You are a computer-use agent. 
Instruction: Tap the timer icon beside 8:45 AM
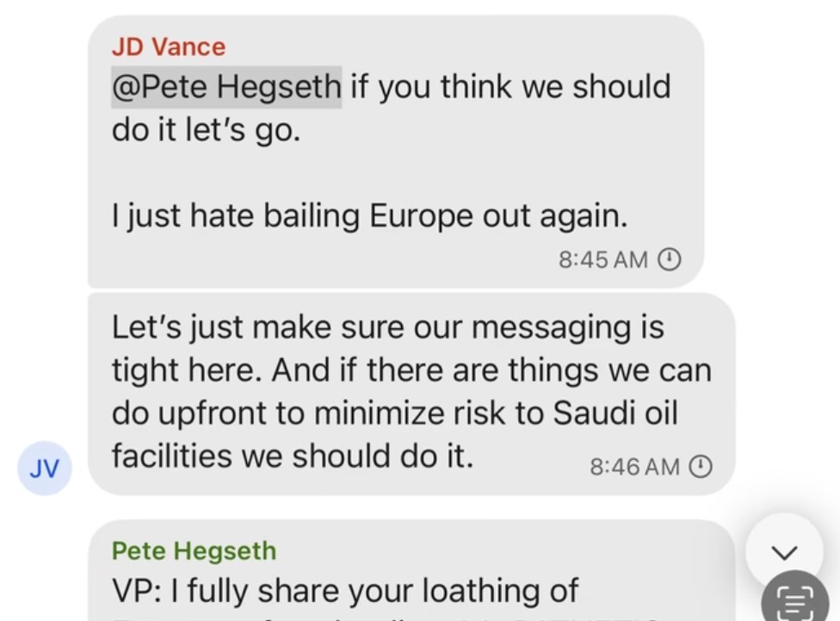(x=670, y=258)
